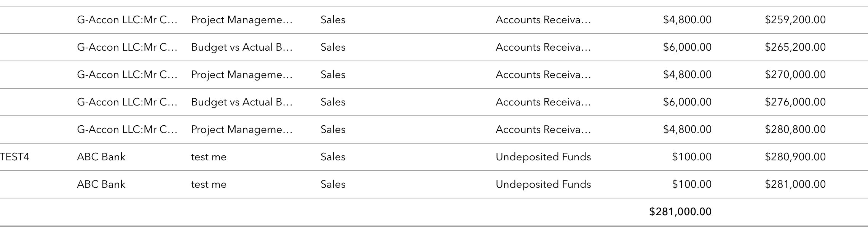
Task: Open the $259,200.00 balance entry
Action: [795, 20]
